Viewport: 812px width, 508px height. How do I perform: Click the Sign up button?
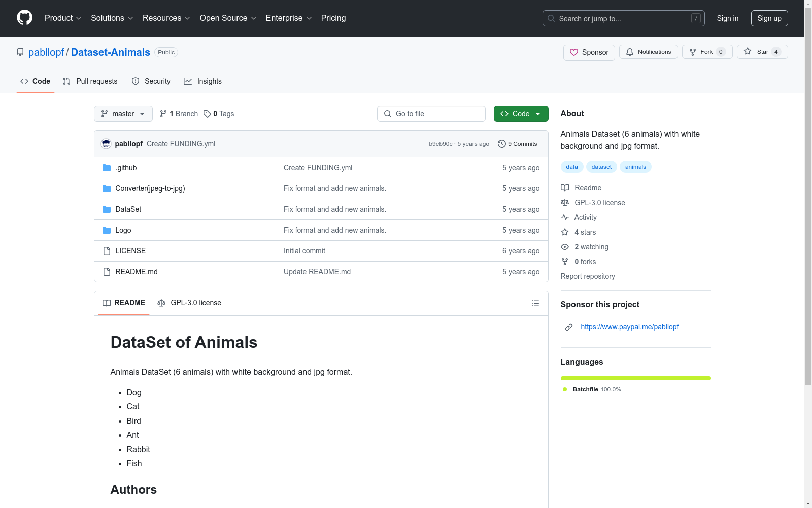click(769, 18)
